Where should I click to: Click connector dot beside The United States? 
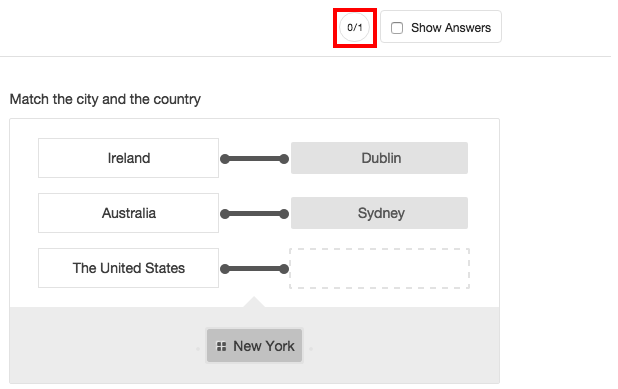pos(225,269)
